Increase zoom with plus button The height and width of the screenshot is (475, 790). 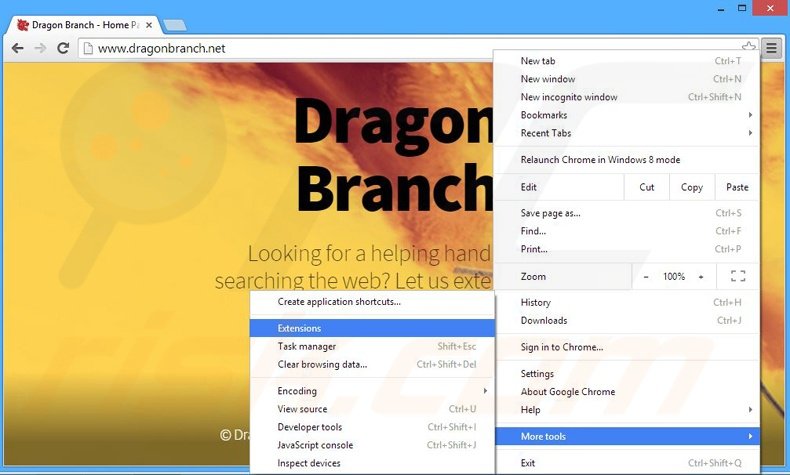click(x=701, y=277)
